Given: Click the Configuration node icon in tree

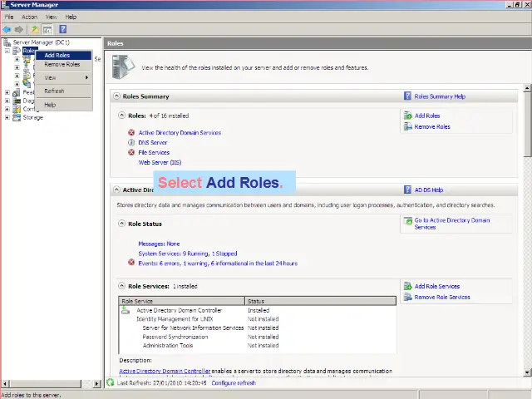Looking at the screenshot, I should pos(17,109).
